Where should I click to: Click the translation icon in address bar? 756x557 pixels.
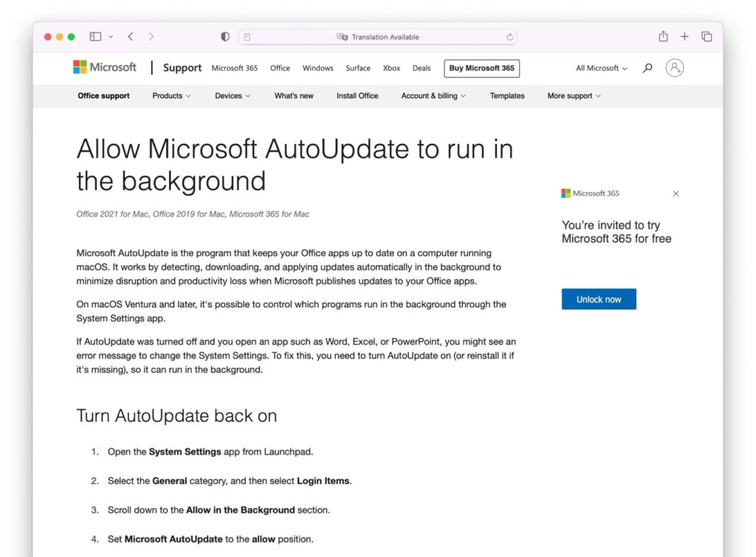(x=342, y=37)
